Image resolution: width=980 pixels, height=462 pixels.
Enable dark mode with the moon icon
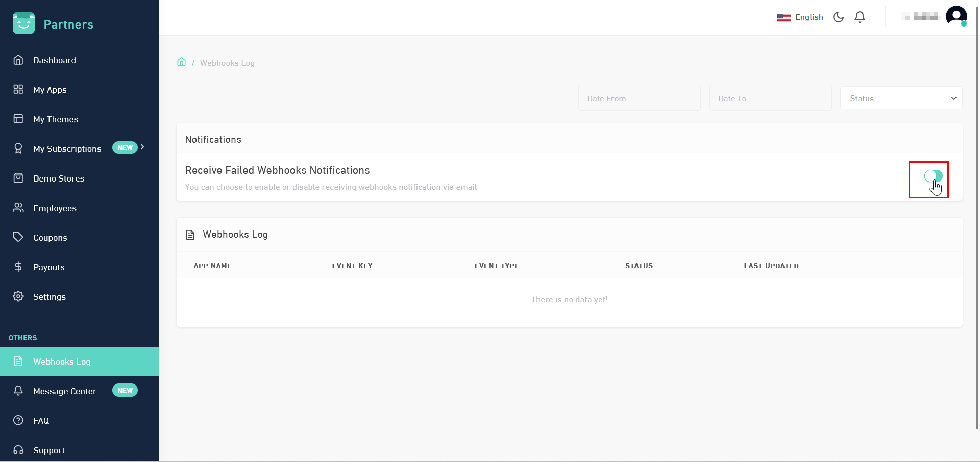838,17
